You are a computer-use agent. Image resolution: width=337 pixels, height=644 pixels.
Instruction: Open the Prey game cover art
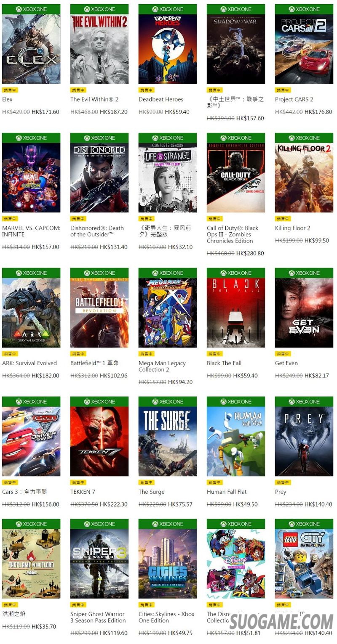click(x=304, y=437)
